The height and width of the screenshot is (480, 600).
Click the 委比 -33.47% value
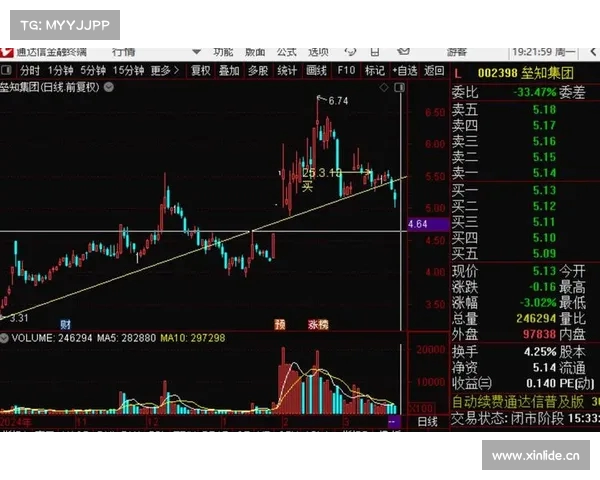coord(534,92)
